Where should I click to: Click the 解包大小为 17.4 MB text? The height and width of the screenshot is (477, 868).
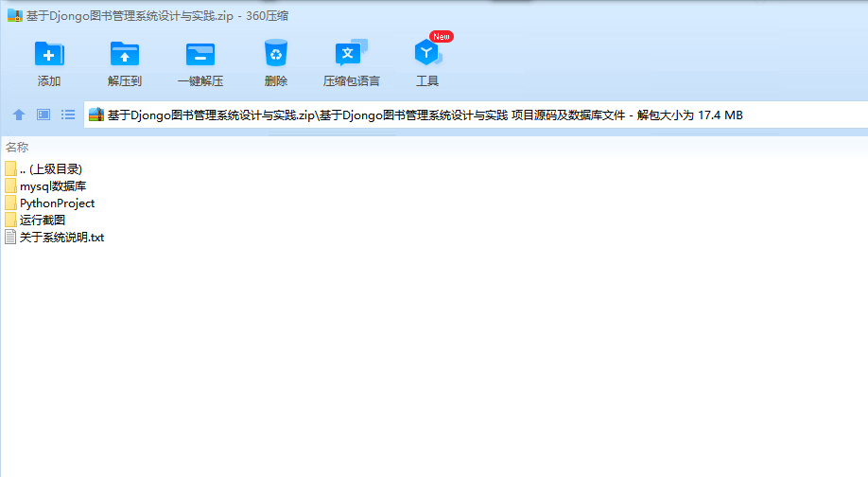point(689,115)
